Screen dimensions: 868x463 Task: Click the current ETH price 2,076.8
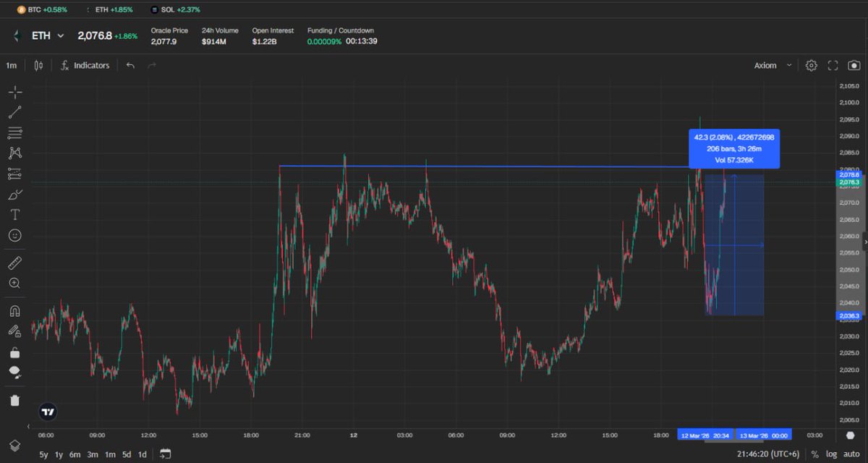pos(95,35)
